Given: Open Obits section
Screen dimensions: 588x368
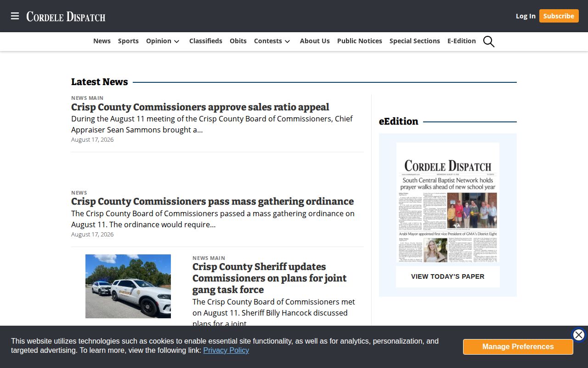Looking at the screenshot, I should click(238, 41).
